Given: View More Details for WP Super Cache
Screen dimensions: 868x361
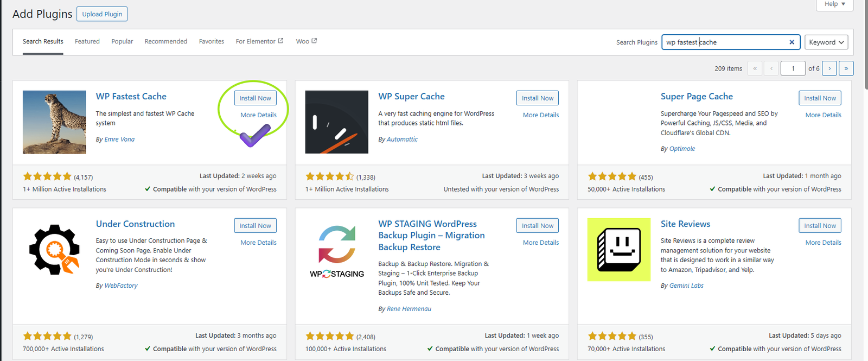Looking at the screenshot, I should tap(540, 115).
